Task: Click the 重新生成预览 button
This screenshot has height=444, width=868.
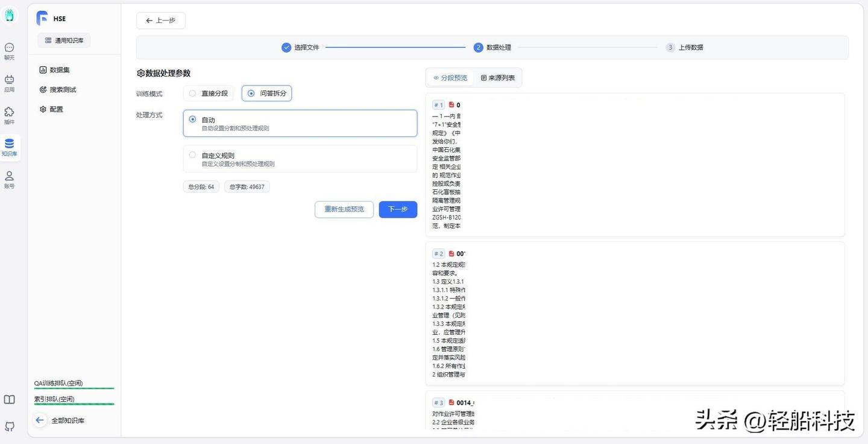Action: 344,209
